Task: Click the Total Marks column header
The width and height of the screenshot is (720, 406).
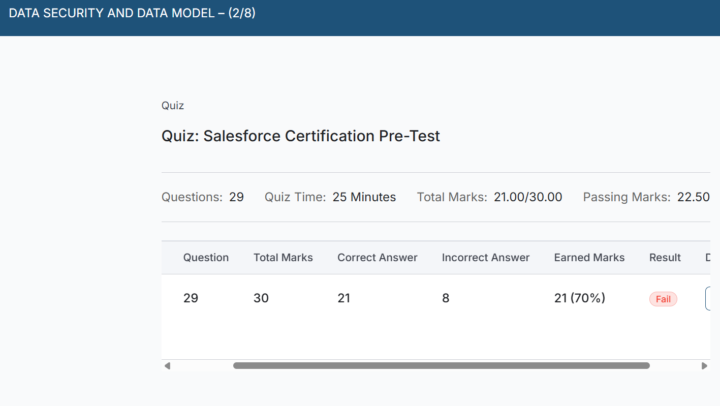Action: point(283,258)
